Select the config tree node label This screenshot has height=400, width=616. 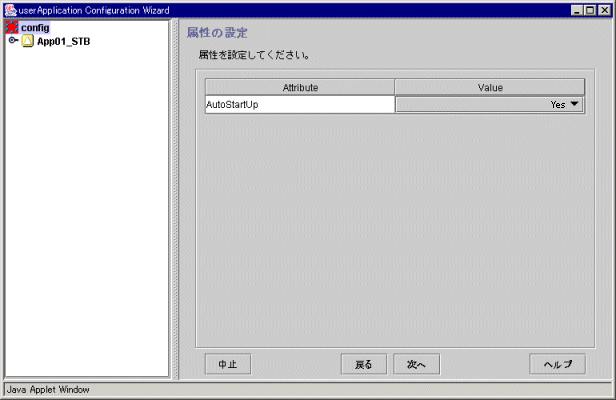tap(35, 28)
